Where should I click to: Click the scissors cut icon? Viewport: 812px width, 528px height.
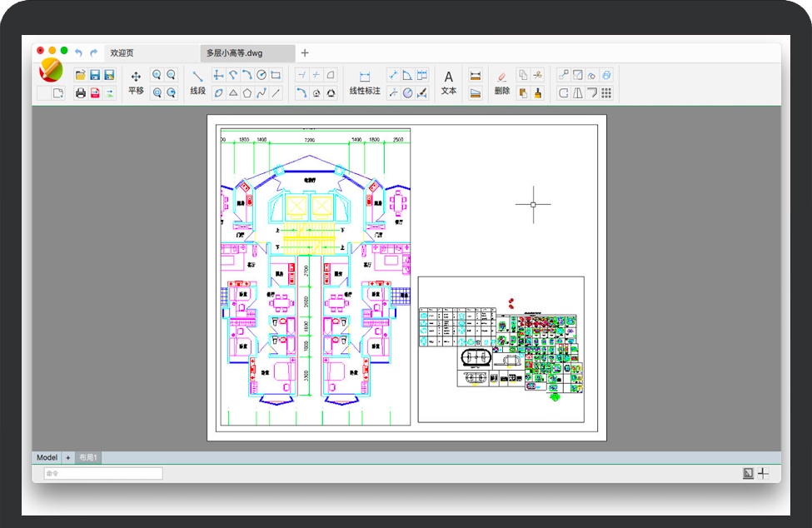coord(537,75)
